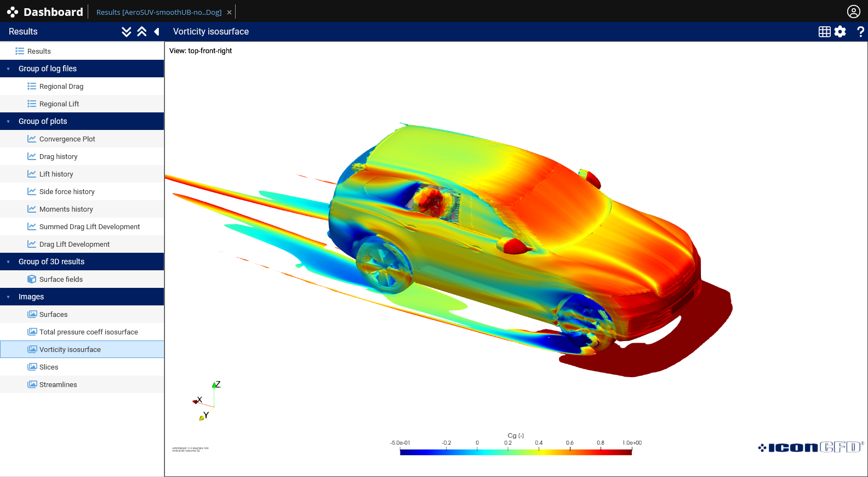Screen dimensions: 868x477
Task: Open Regional Lift log
Action: pyautogui.click(x=82, y=104)
